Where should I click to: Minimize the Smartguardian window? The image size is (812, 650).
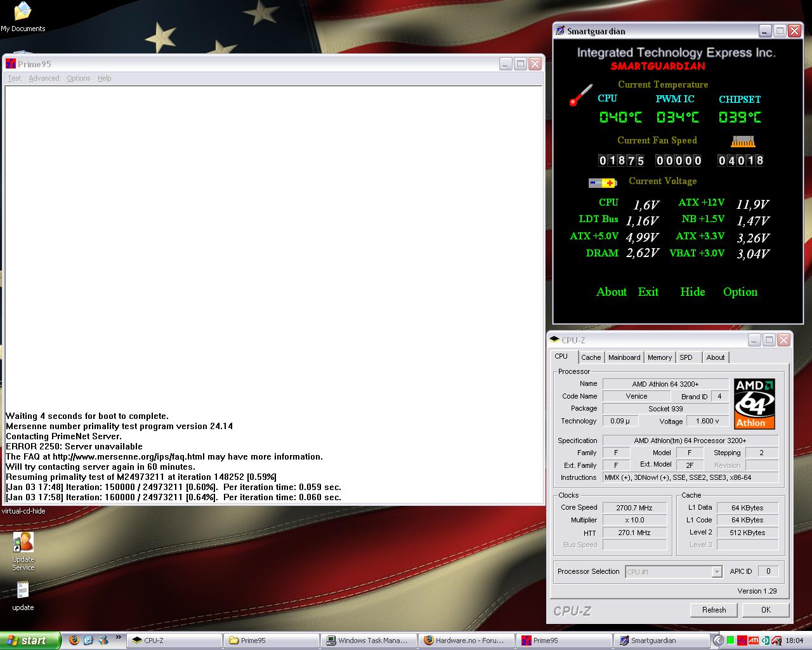765,30
